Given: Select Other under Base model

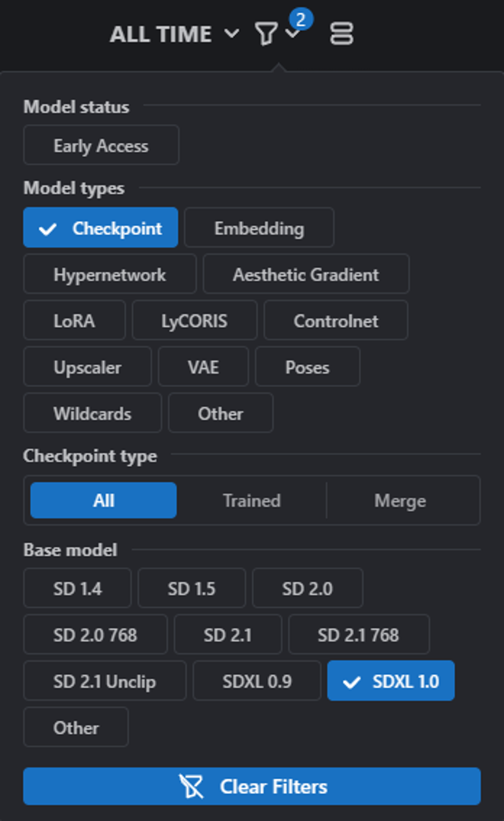Looking at the screenshot, I should point(76,726).
